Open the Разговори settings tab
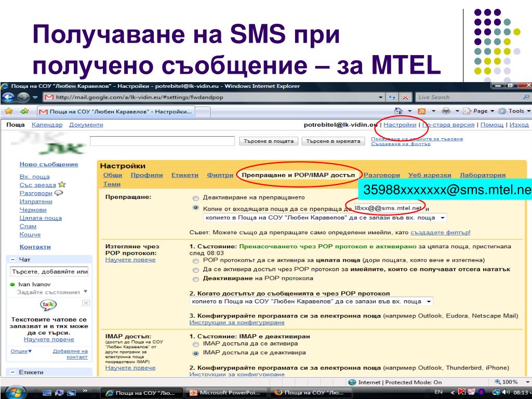This screenshot has width=532, height=399. tap(382, 175)
